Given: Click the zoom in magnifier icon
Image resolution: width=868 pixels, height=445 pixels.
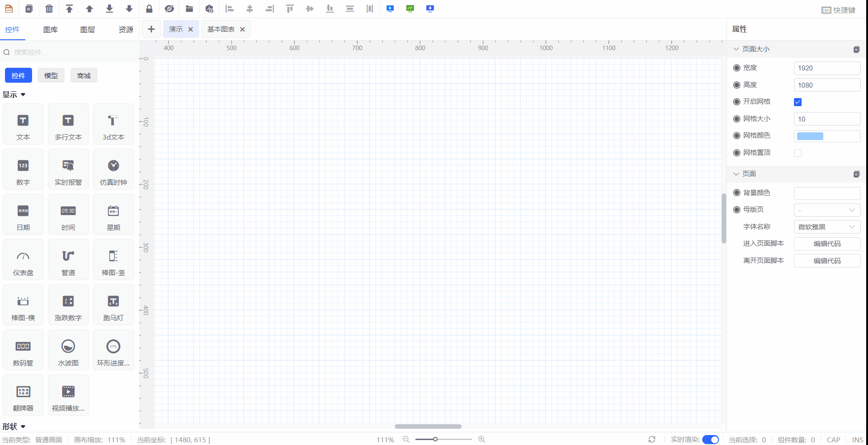Looking at the screenshot, I should click(x=482, y=440).
